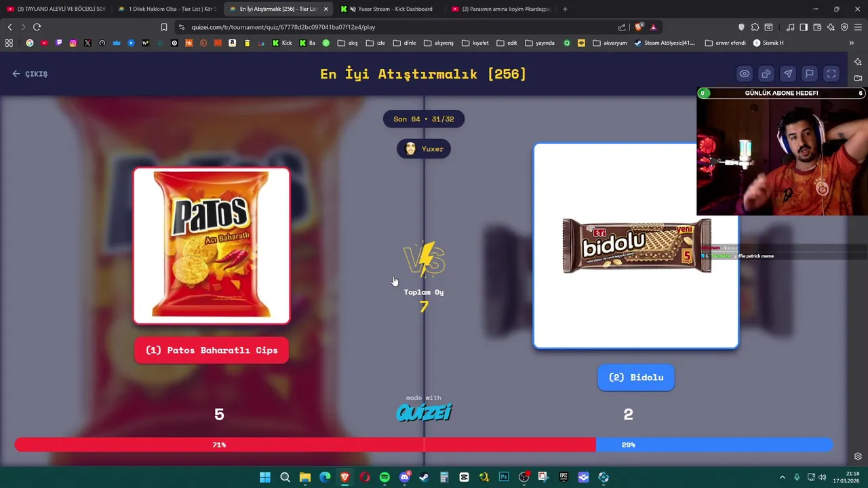Click the eye icon in quiz toolbar

(x=745, y=74)
